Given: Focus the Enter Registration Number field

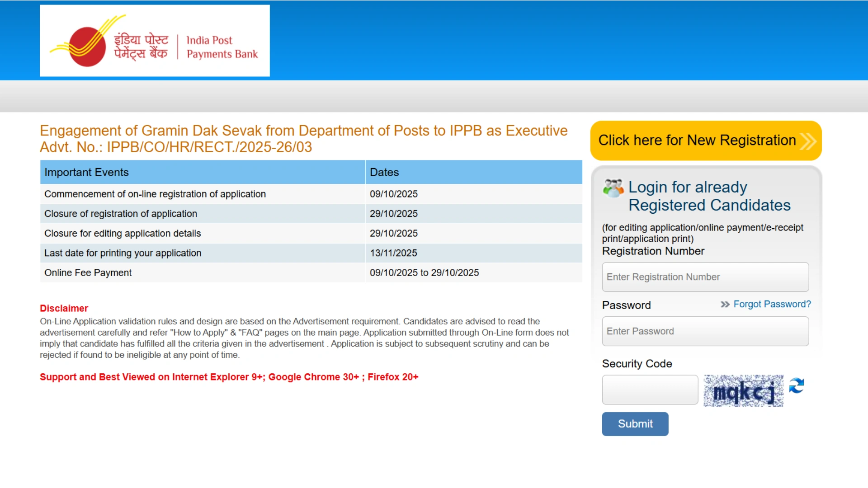Looking at the screenshot, I should [705, 277].
